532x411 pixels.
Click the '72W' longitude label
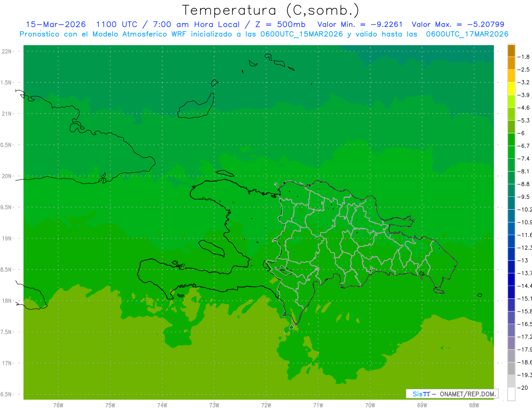click(266, 405)
